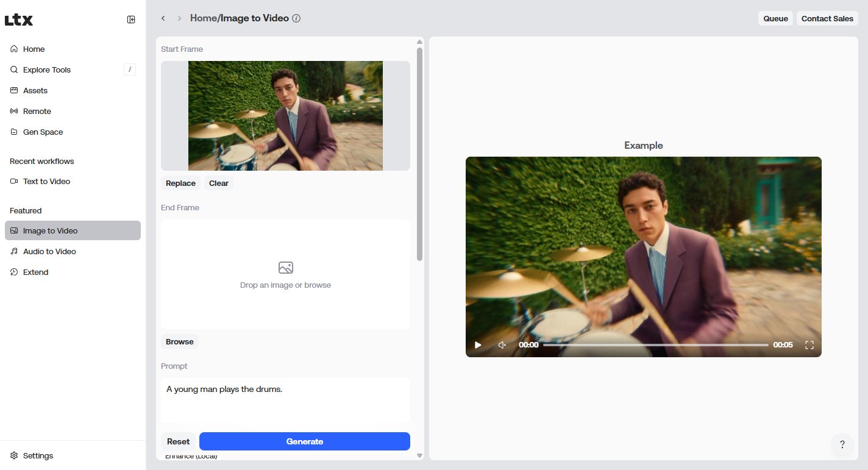Go back with the left arrow

[x=163, y=18]
